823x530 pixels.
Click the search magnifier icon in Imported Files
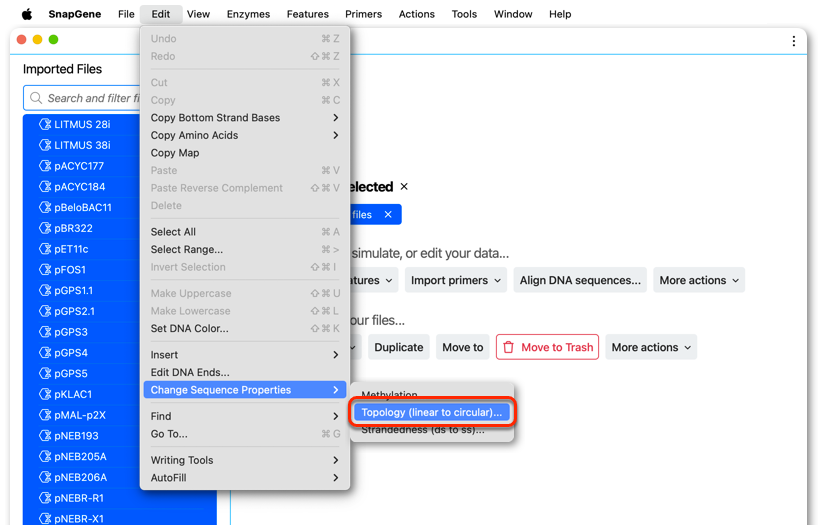36,98
